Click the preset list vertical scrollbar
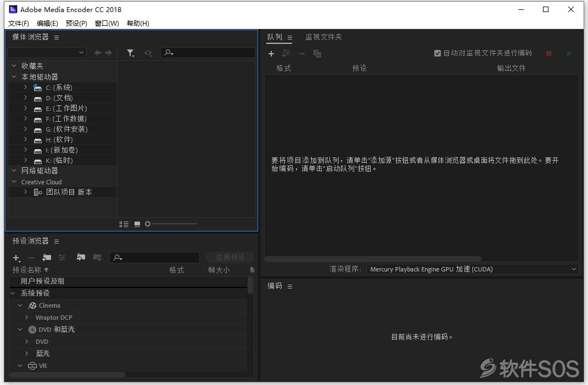 [x=250, y=286]
